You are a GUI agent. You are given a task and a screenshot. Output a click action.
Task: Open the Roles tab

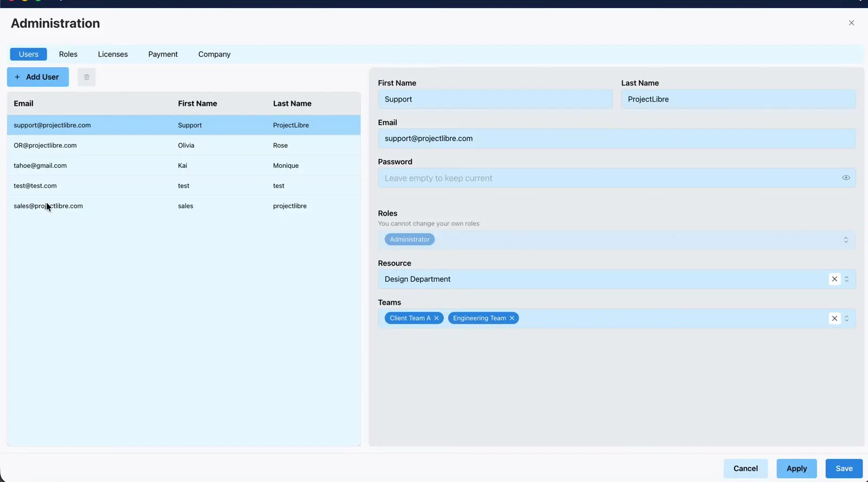tap(68, 54)
